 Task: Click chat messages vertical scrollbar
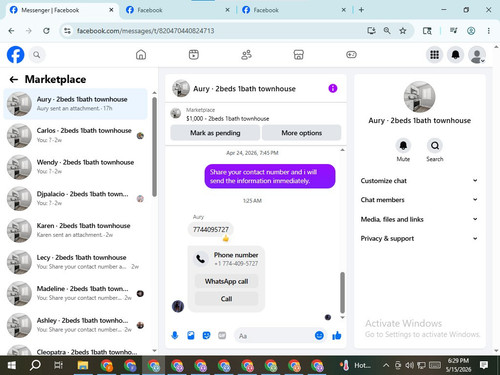coord(342,293)
